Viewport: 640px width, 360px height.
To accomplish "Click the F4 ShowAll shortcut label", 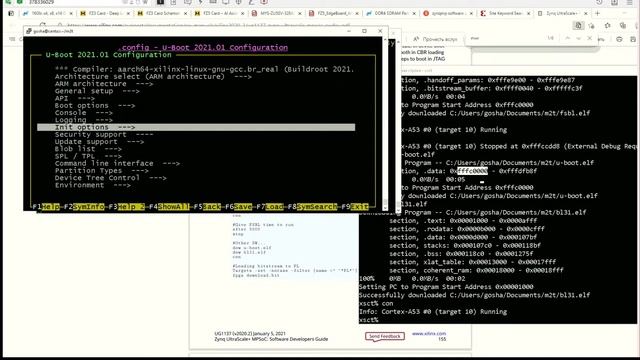I will [x=169, y=207].
